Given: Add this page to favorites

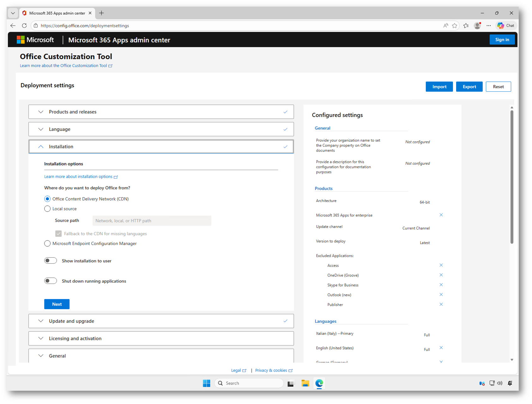Looking at the screenshot, I should 455,26.
